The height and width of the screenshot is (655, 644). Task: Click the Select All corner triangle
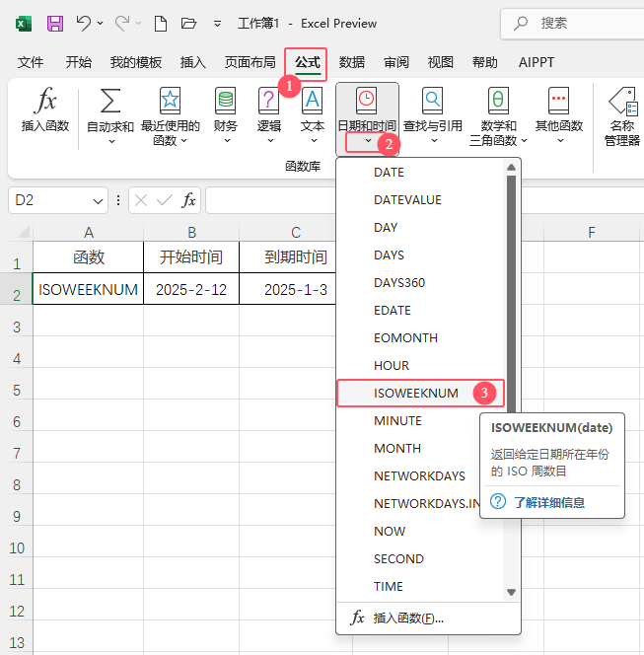point(24,232)
